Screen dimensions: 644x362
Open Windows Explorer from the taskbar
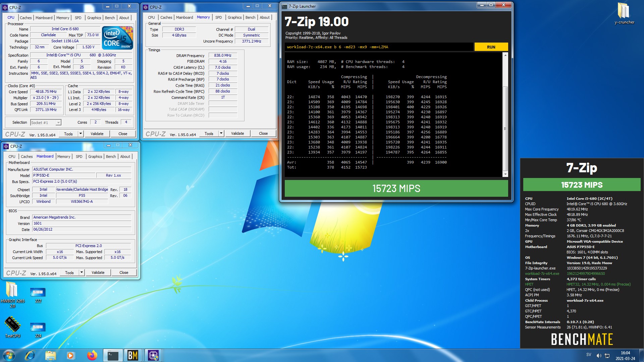(51, 355)
